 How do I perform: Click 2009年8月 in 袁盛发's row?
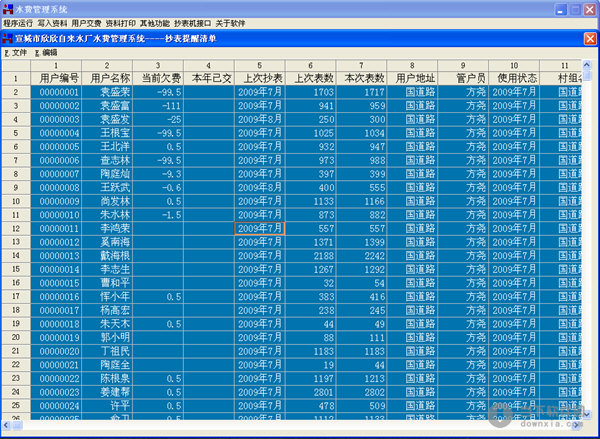click(x=260, y=119)
